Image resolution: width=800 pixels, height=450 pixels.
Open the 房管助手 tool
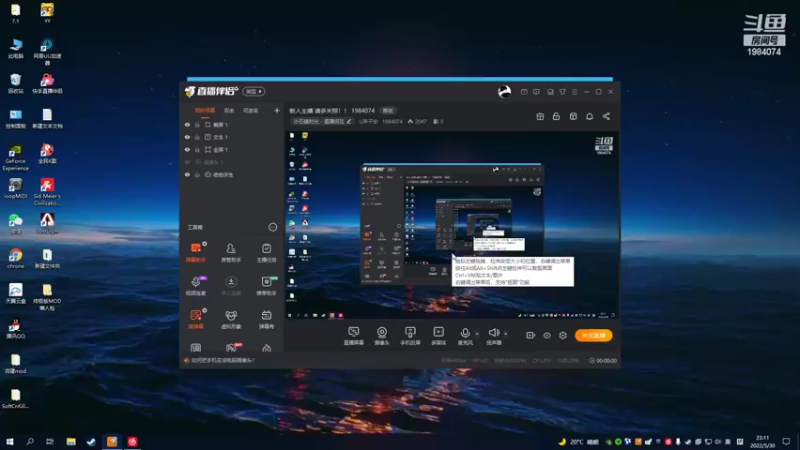pos(231,252)
